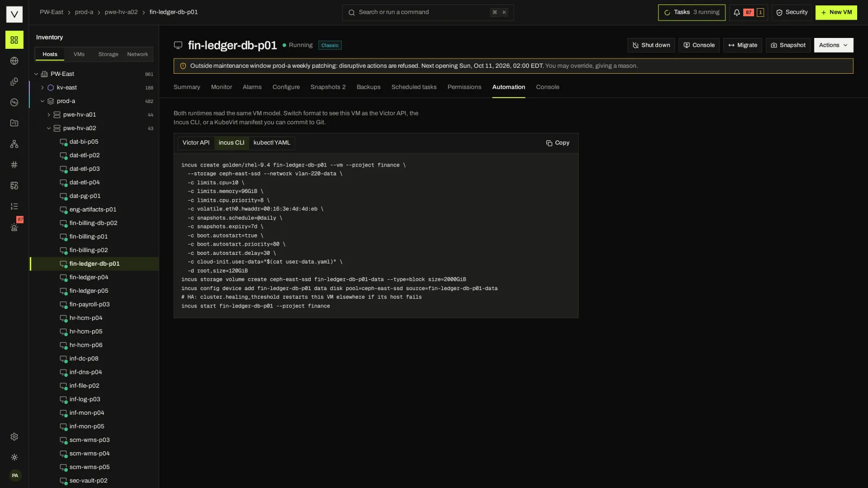
Task: Collapse the pwe-hv-a02 host node
Action: click(49, 129)
